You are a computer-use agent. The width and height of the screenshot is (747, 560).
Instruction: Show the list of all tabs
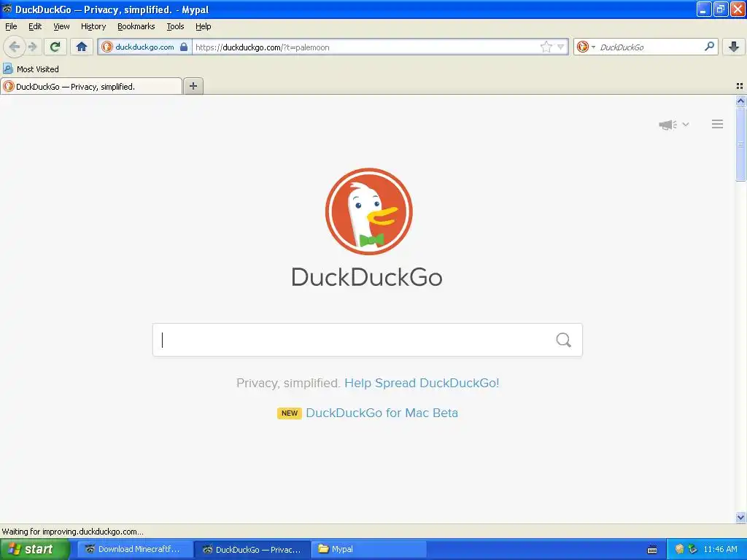(740, 86)
